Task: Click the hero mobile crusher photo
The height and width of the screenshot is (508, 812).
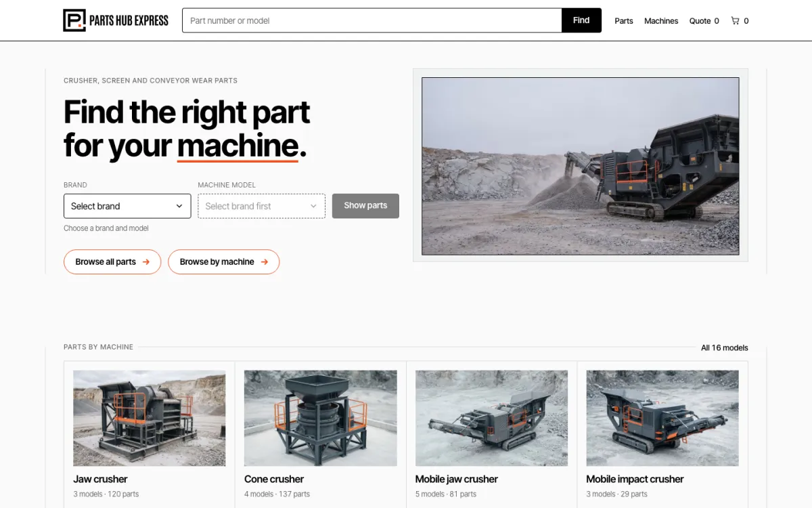Action: tap(581, 166)
